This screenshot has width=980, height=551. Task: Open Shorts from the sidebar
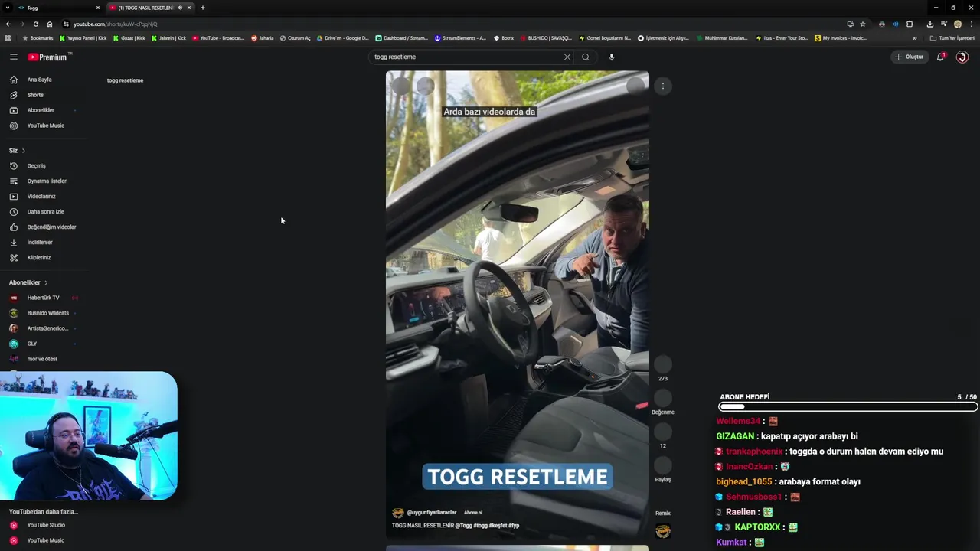pyautogui.click(x=35, y=95)
